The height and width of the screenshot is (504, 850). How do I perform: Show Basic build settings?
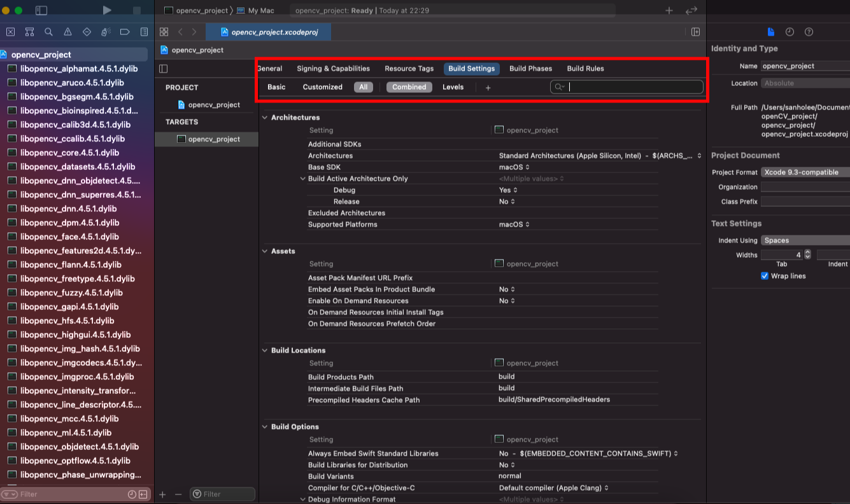tap(276, 87)
